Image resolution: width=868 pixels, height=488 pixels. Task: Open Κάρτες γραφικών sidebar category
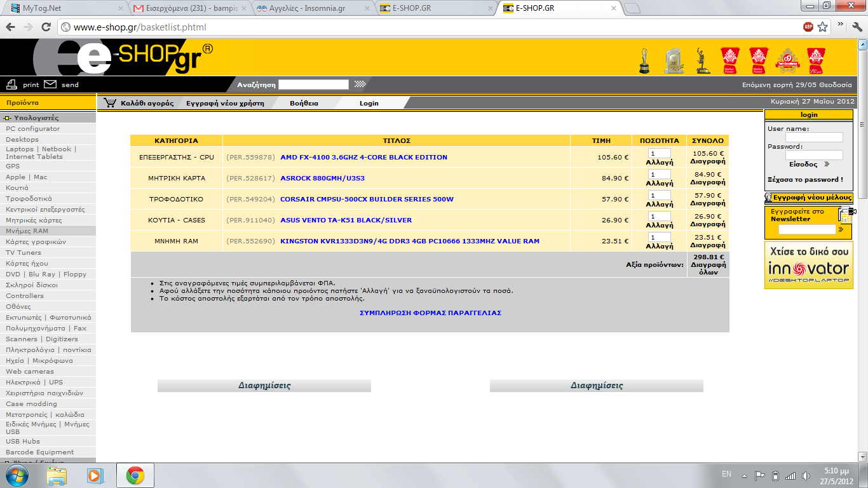(x=36, y=241)
